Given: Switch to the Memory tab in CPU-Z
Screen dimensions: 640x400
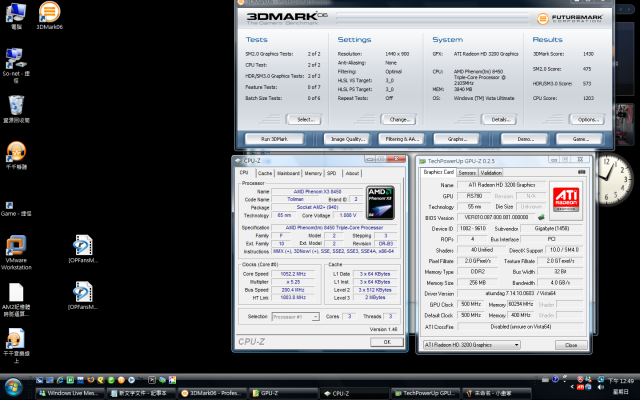Looking at the screenshot, I should coord(313,173).
